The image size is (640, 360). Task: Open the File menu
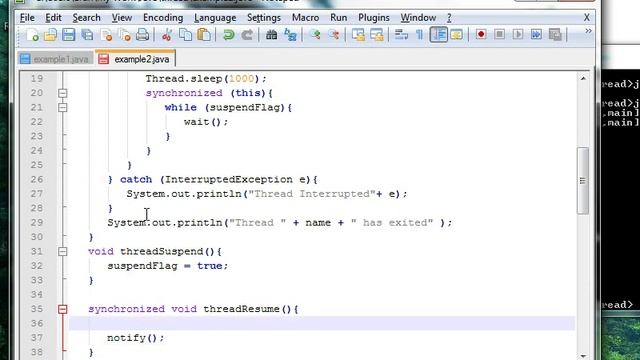pyautogui.click(x=27, y=18)
